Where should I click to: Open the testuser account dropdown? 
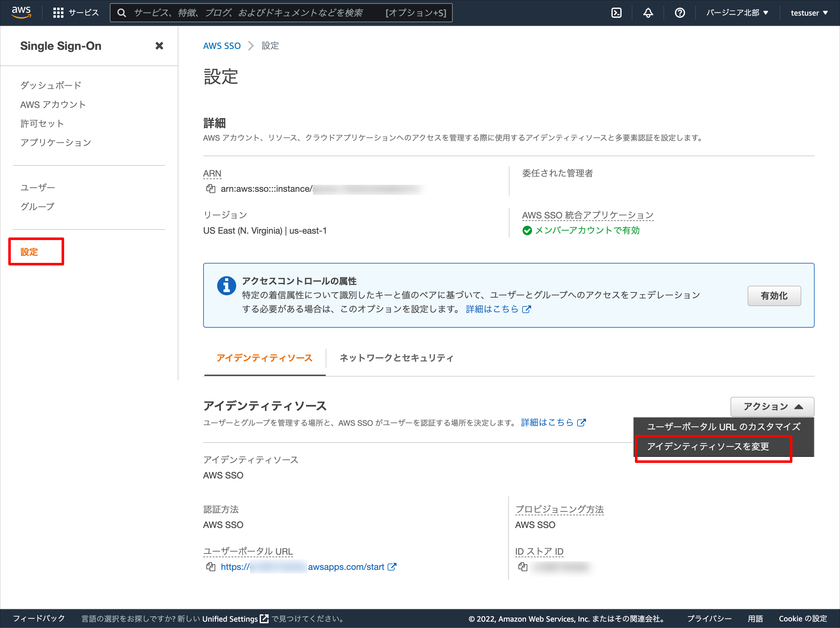[809, 13]
